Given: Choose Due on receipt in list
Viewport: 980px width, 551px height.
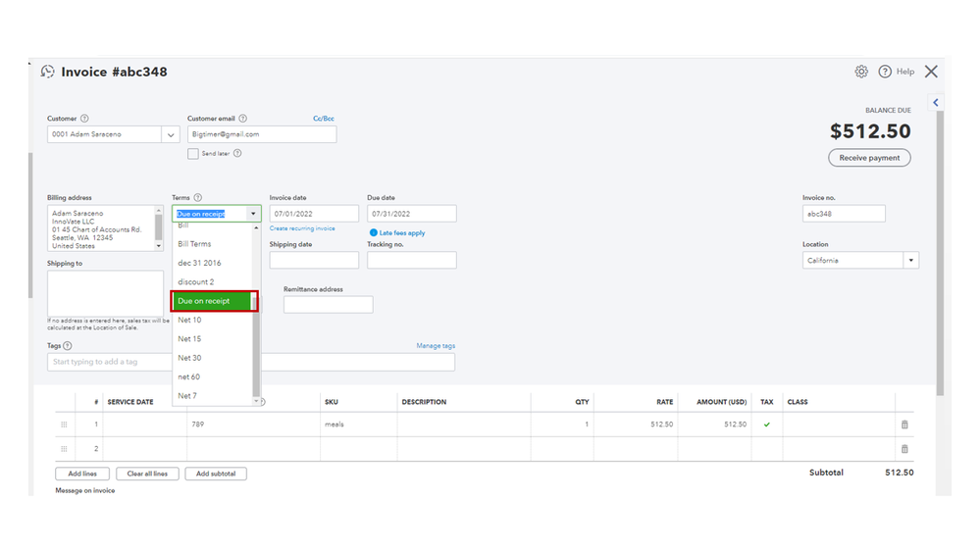Looking at the screenshot, I should 213,301.
